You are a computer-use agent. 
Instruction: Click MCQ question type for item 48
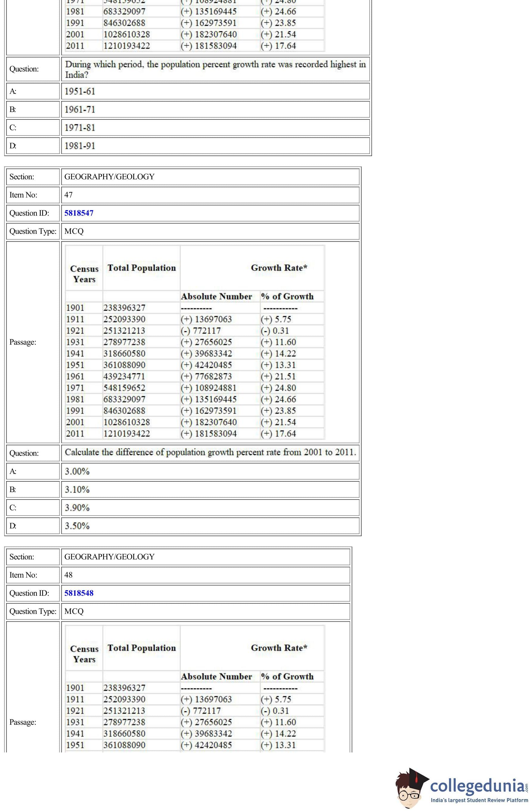click(74, 611)
